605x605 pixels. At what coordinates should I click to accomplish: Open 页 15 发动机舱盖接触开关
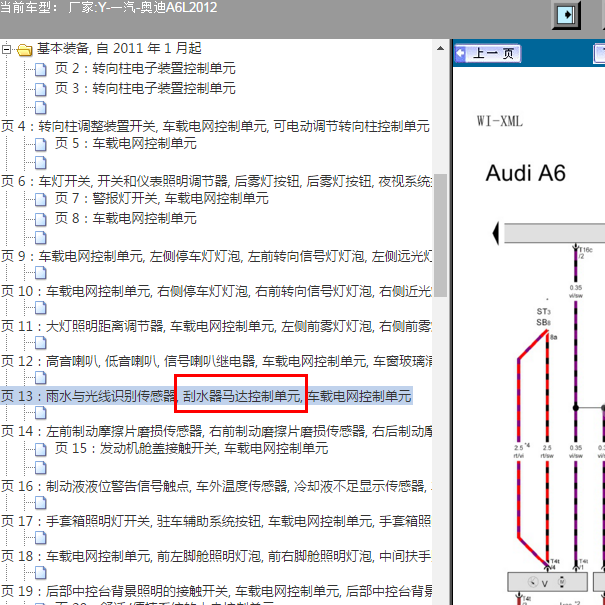[192, 449]
